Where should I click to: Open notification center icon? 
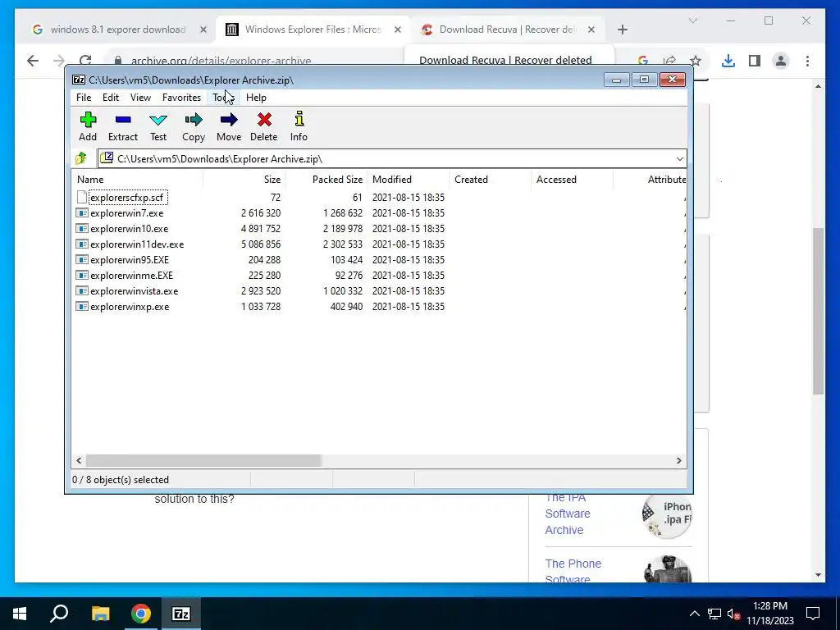[813, 614]
